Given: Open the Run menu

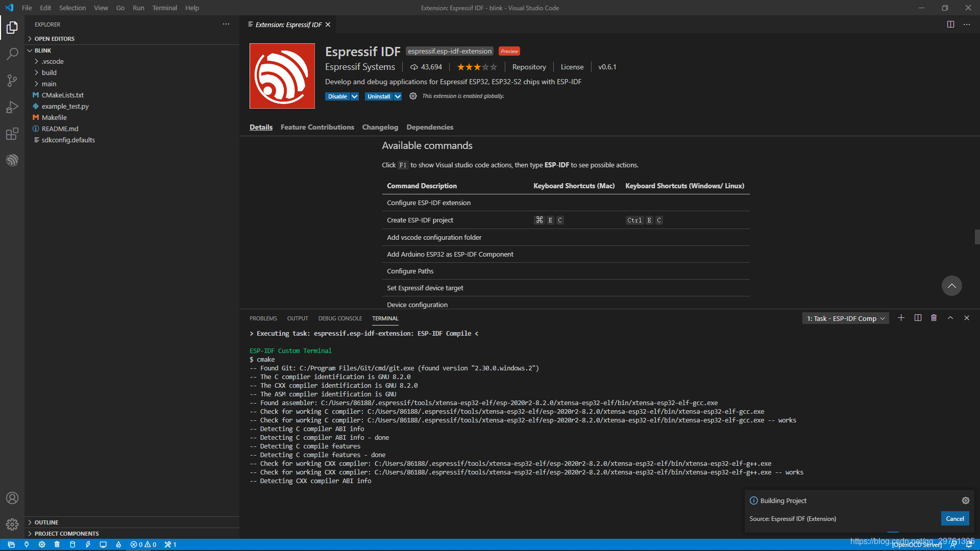Looking at the screenshot, I should click(138, 8).
